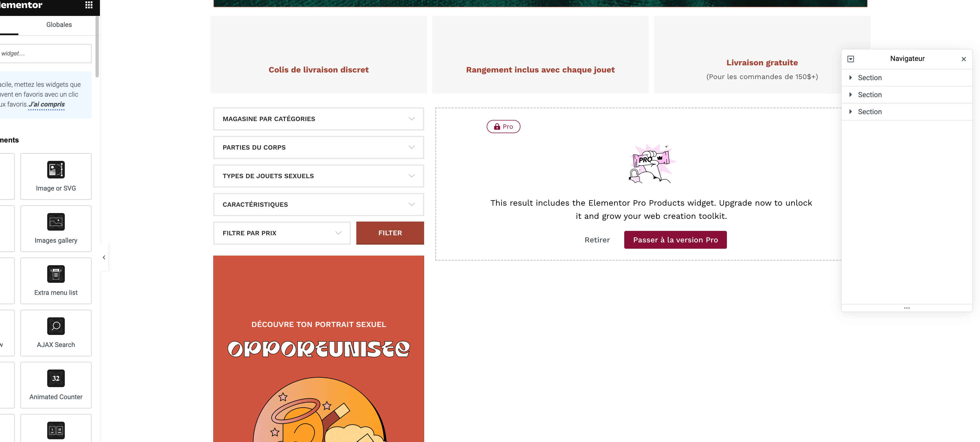980x442 pixels.
Task: Click Passer à la version Pro
Action: point(675,240)
